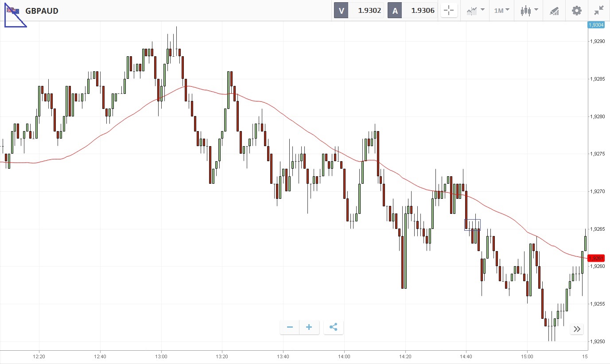This screenshot has width=610, height=364.
Task: Zoom out with the minus button
Action: [x=290, y=327]
